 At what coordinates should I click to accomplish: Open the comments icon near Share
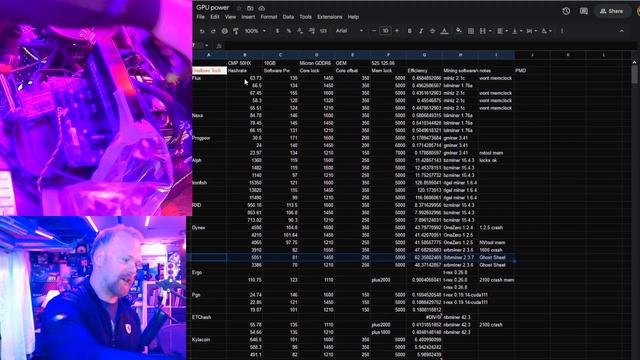click(584, 11)
